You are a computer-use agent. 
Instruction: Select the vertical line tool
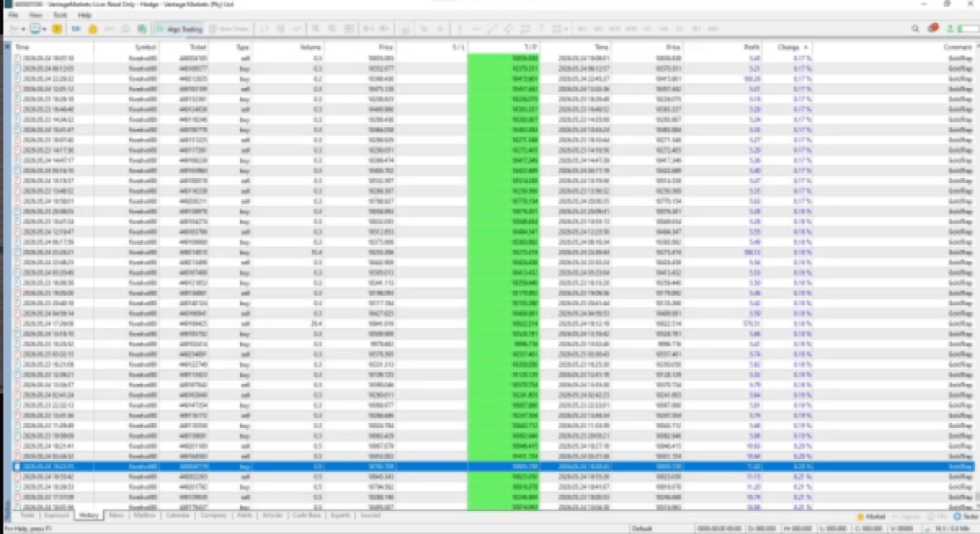coord(459,29)
